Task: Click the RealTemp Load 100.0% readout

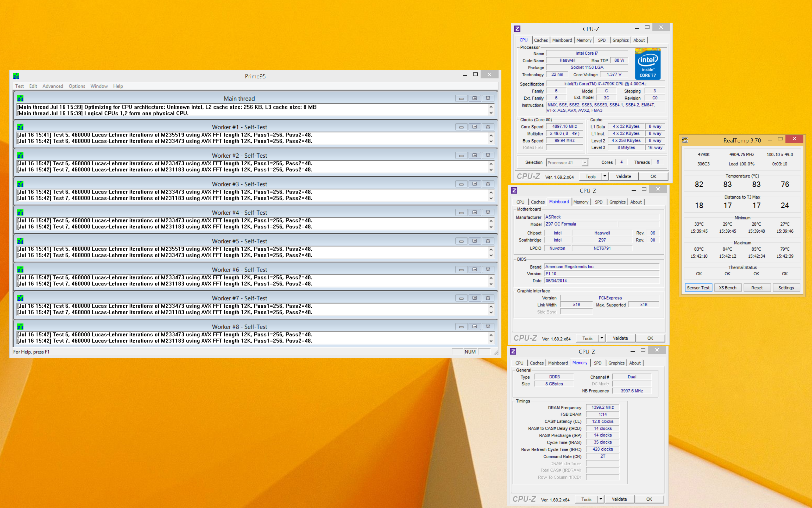Action: point(741,164)
